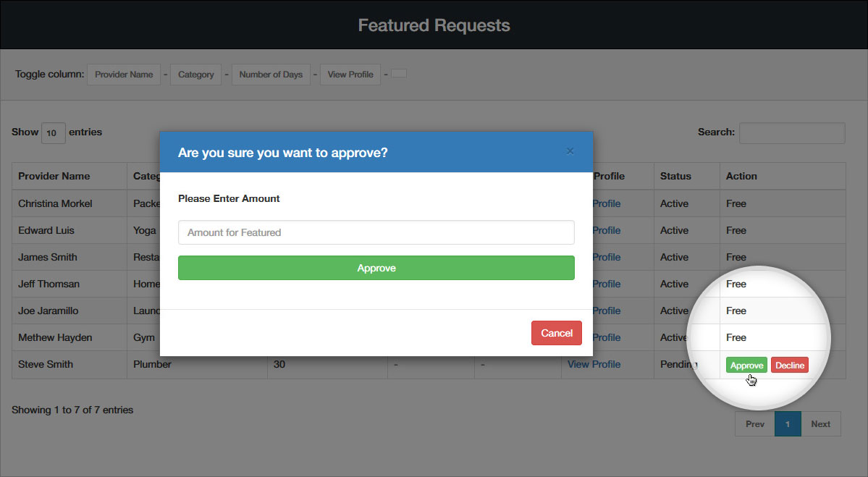Decline Steve Smith's featured request
Screen dimensions: 868x477
(789, 366)
